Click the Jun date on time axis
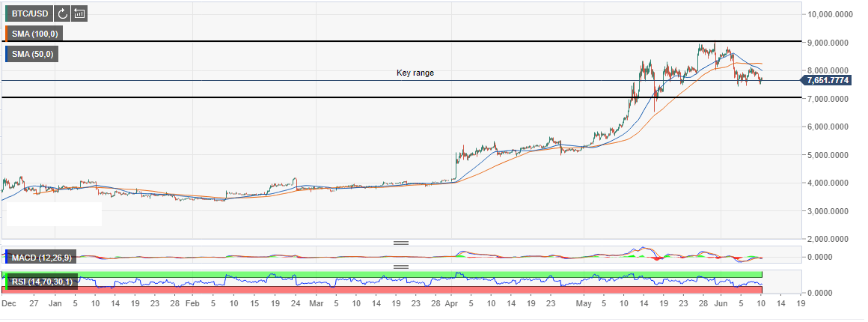 [x=720, y=306]
